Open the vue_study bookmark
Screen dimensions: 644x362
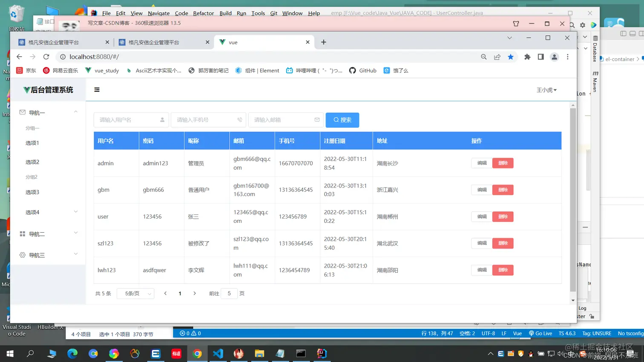(x=102, y=71)
